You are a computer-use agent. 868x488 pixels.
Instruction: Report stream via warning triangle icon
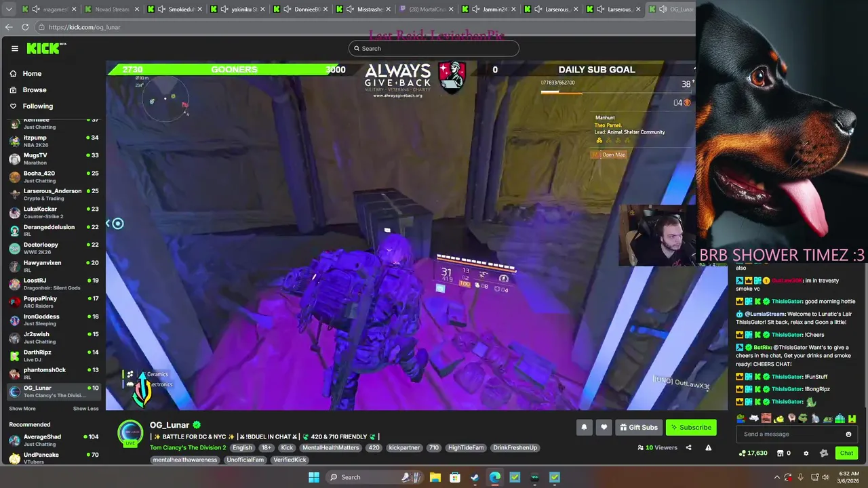pos(709,447)
